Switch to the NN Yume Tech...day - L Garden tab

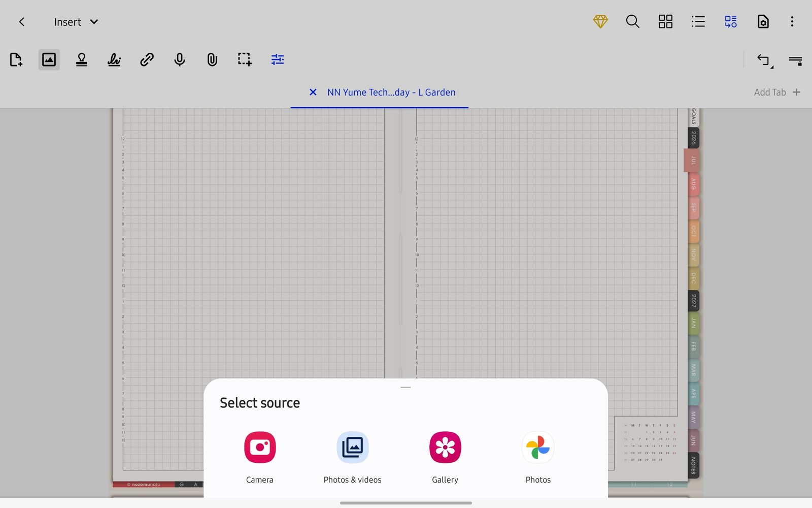[391, 92]
